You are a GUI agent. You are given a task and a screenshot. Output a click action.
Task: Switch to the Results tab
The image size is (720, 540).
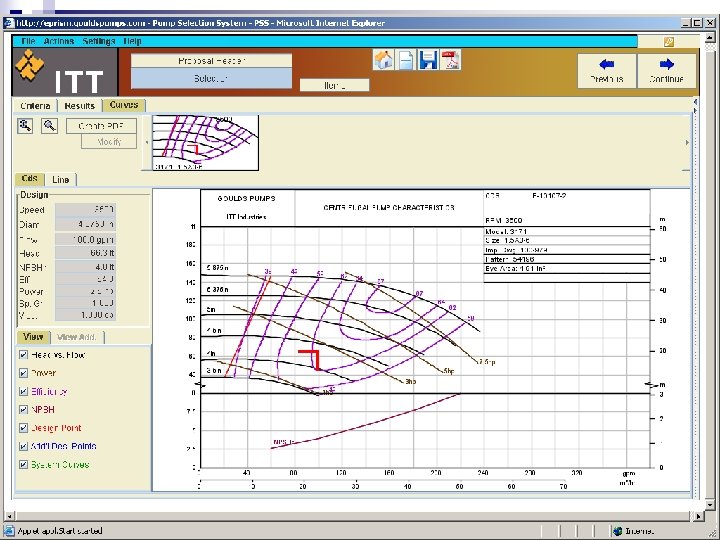click(x=79, y=106)
